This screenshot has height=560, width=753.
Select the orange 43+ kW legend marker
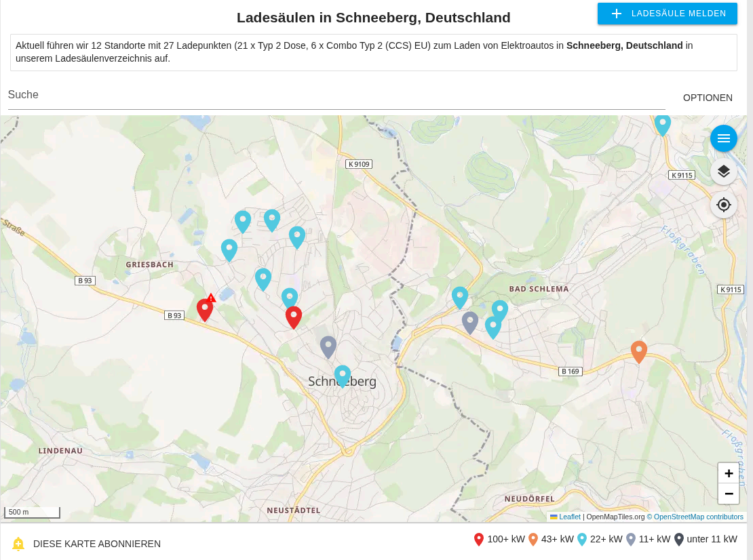[535, 539]
